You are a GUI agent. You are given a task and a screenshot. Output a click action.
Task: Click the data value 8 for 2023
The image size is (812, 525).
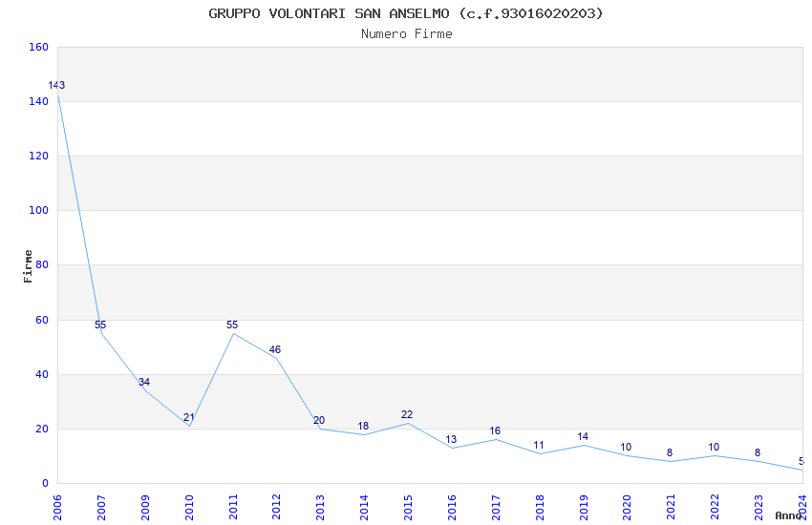(758, 453)
